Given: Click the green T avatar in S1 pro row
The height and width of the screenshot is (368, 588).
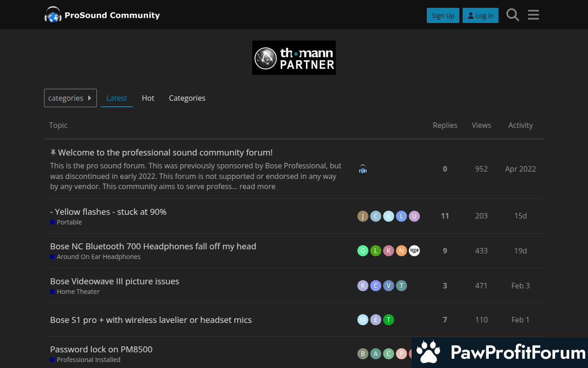Looking at the screenshot, I should 389,320.
